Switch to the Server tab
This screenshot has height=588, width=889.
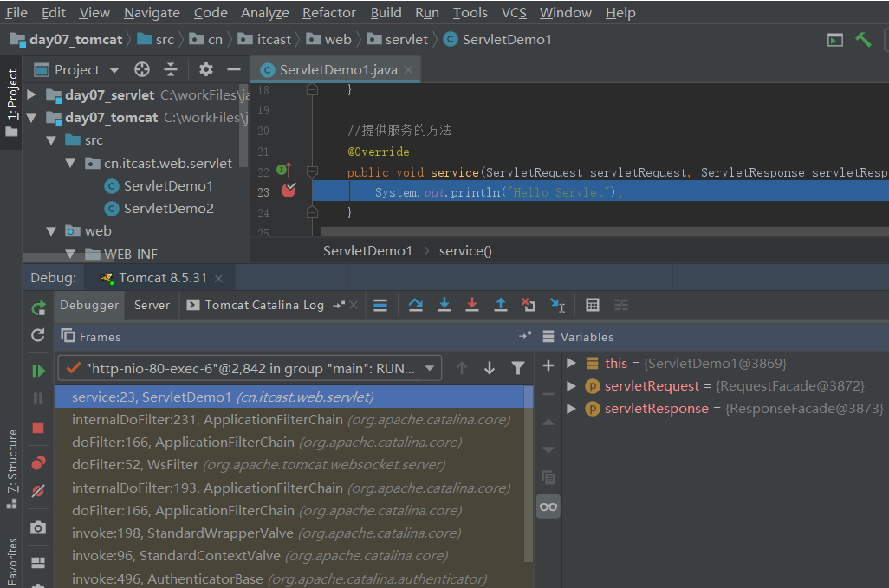(152, 306)
